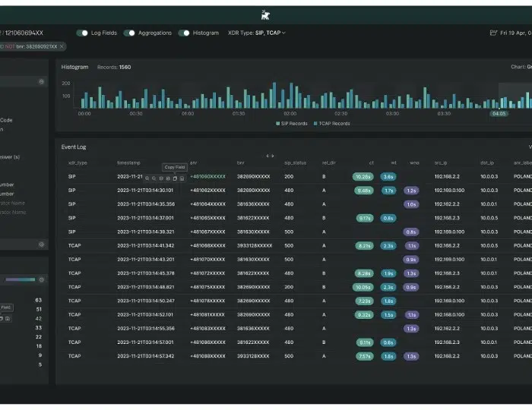Open the calendar date picker icon
This screenshot has width=532, height=410.
(x=494, y=33)
